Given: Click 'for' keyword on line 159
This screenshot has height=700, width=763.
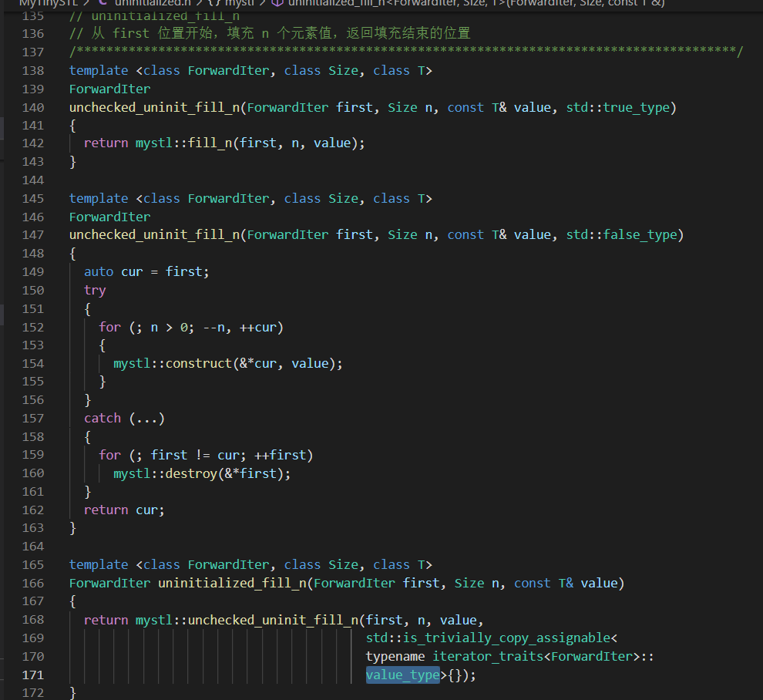Looking at the screenshot, I should pos(110,455).
